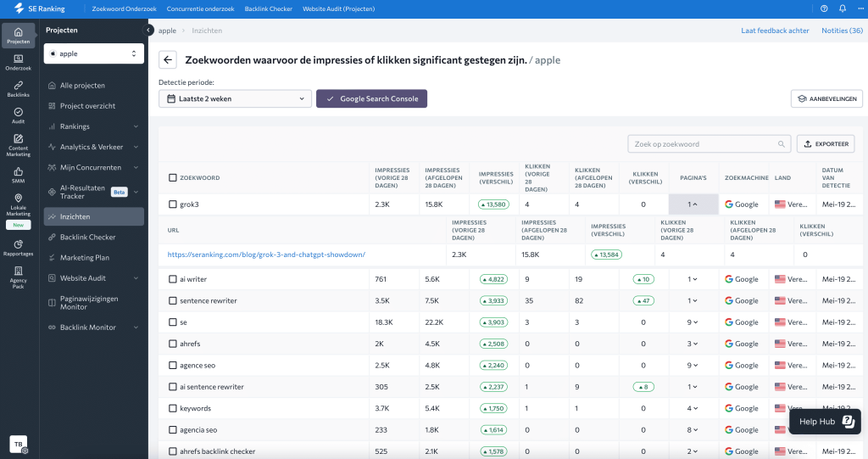Check the ai writer row checkbox
The height and width of the screenshot is (459, 868).
[173, 279]
